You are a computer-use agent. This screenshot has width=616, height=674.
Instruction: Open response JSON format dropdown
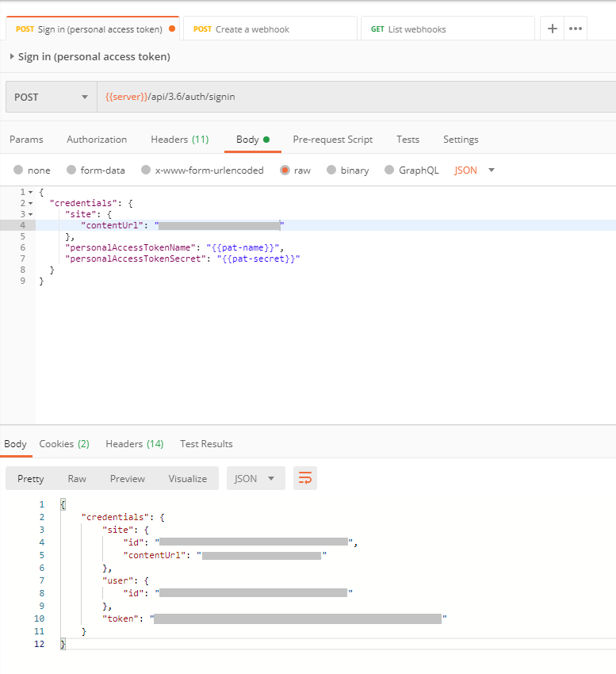point(255,478)
